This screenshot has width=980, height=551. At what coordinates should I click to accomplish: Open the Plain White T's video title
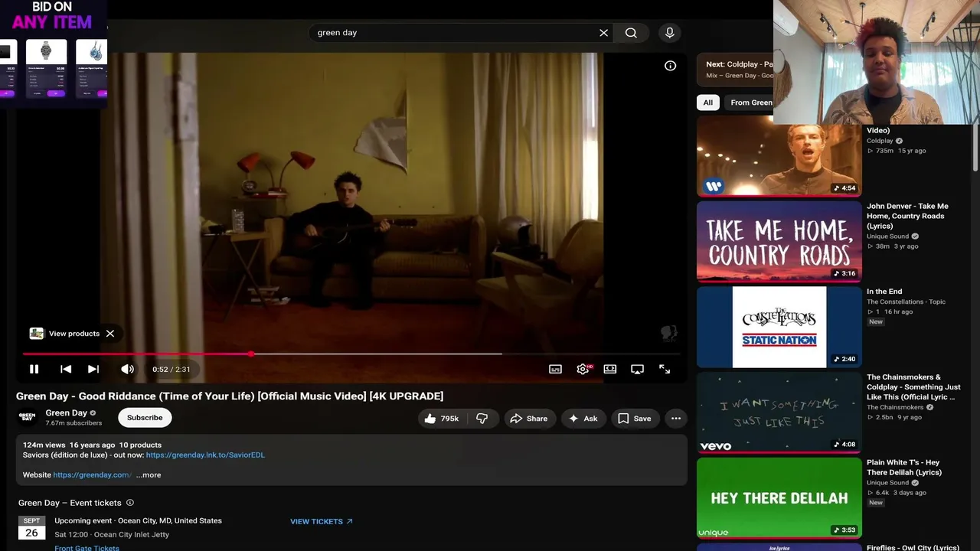(x=904, y=468)
